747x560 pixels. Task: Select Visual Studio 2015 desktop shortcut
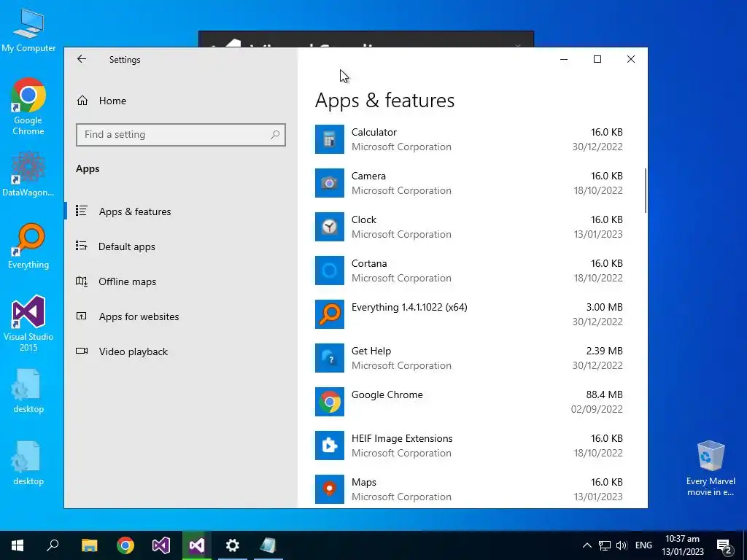[28, 323]
